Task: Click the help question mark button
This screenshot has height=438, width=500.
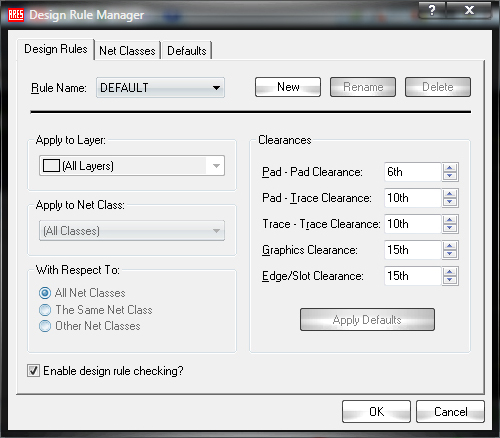Action: 432,10
